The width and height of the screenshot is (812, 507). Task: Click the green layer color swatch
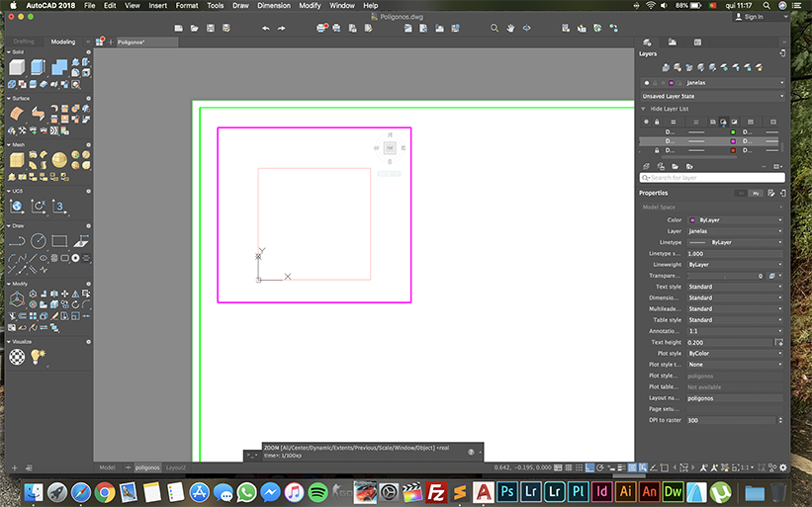click(x=733, y=132)
